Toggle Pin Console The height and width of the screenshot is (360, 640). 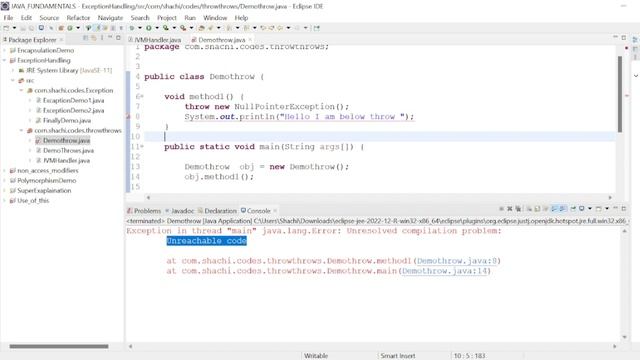coord(573,209)
